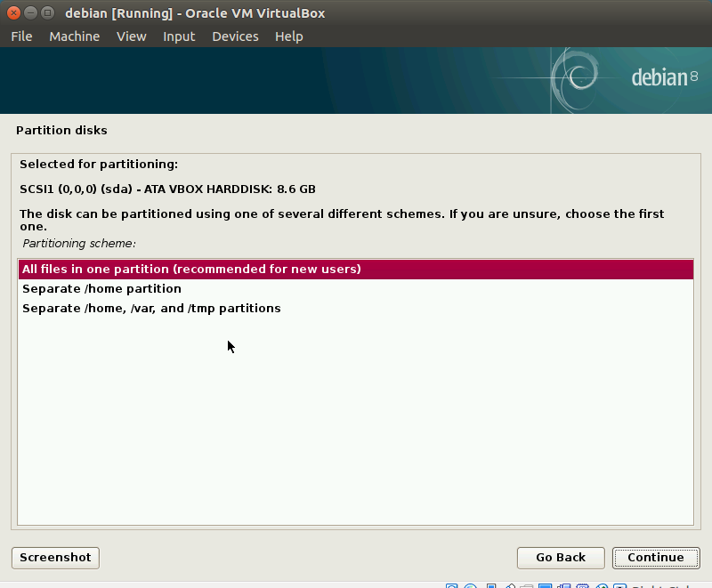The image size is (712, 588).
Task: Click the Screenshot button
Action: click(55, 558)
